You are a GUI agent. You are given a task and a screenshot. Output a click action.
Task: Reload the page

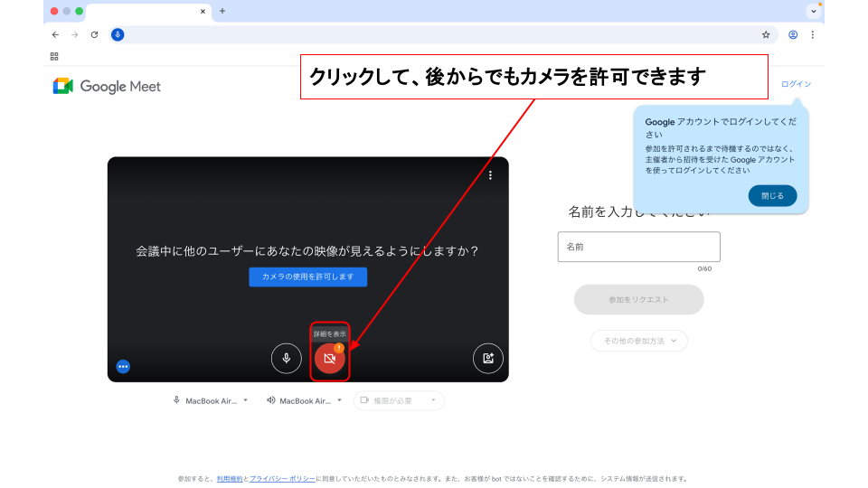pos(94,35)
